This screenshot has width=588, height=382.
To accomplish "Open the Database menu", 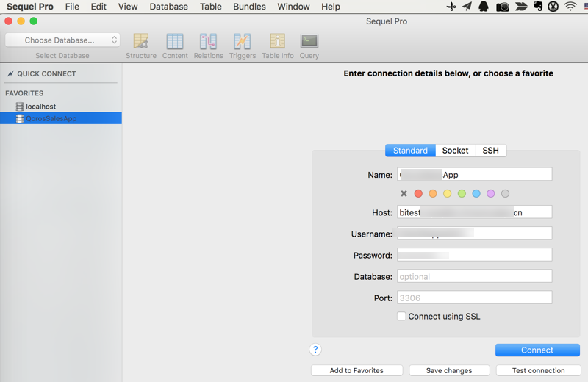I will [169, 7].
